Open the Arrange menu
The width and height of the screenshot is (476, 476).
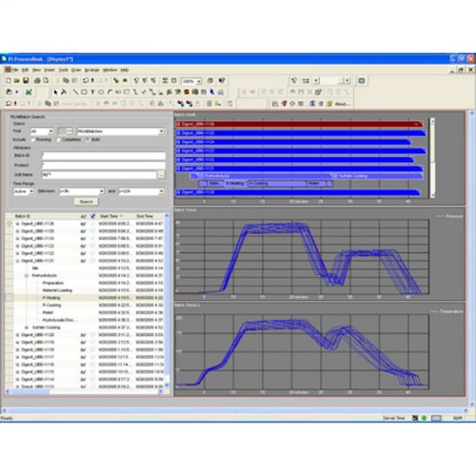click(x=91, y=69)
